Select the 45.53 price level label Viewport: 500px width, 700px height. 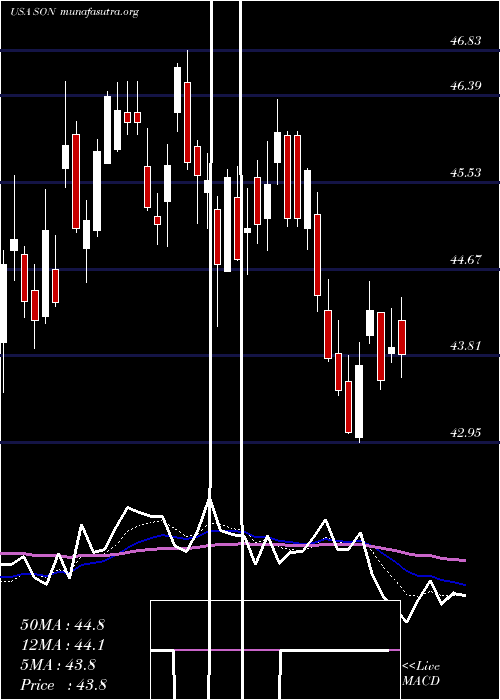pos(466,172)
